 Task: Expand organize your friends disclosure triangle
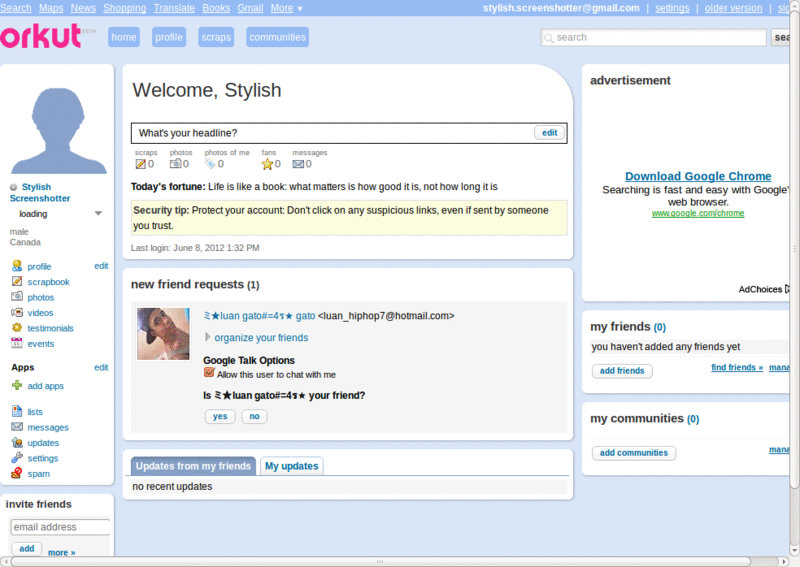coord(208,337)
